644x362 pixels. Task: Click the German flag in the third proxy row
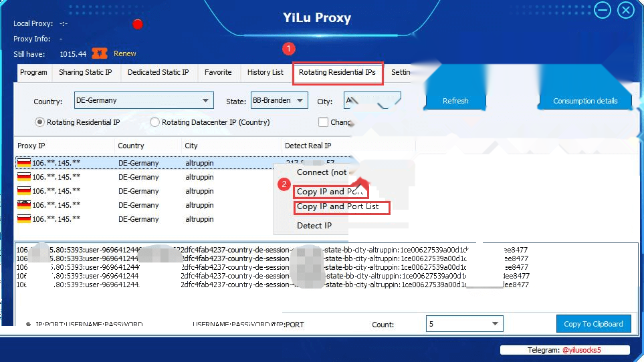click(24, 190)
